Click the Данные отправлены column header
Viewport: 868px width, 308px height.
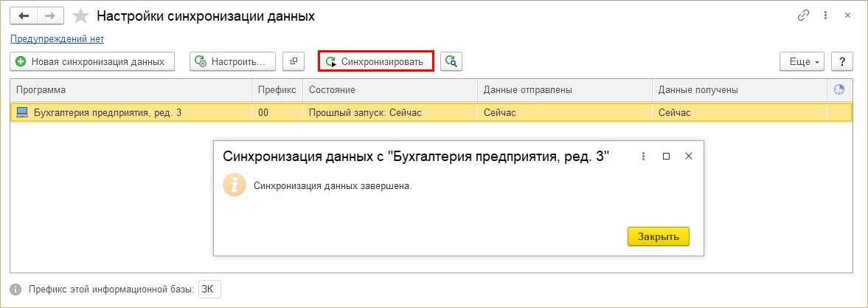point(565,90)
